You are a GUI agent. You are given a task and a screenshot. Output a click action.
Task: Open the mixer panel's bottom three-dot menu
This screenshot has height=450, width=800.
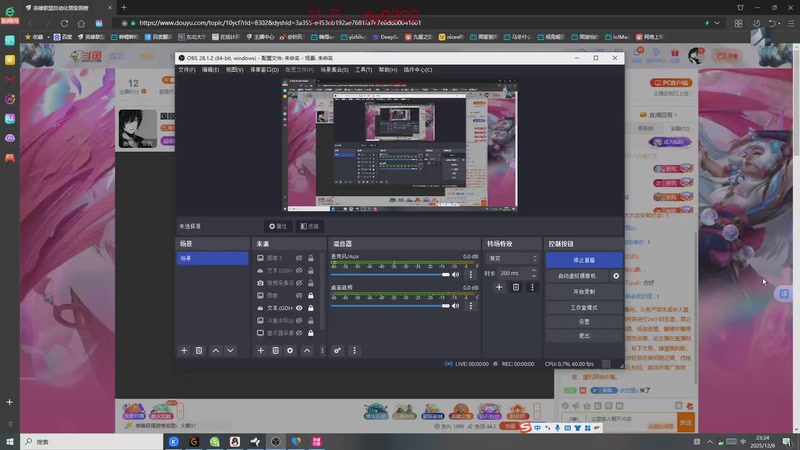click(355, 351)
